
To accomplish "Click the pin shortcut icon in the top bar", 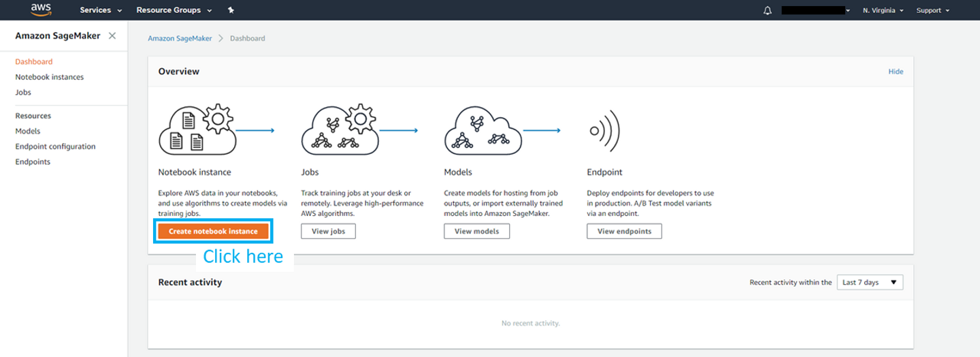I will click(x=231, y=10).
